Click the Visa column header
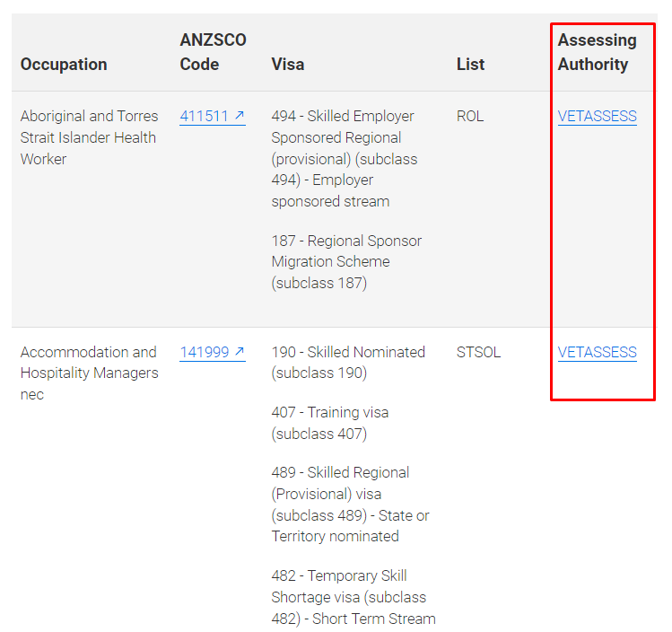Viewport: 672px width, 632px height. tap(288, 65)
